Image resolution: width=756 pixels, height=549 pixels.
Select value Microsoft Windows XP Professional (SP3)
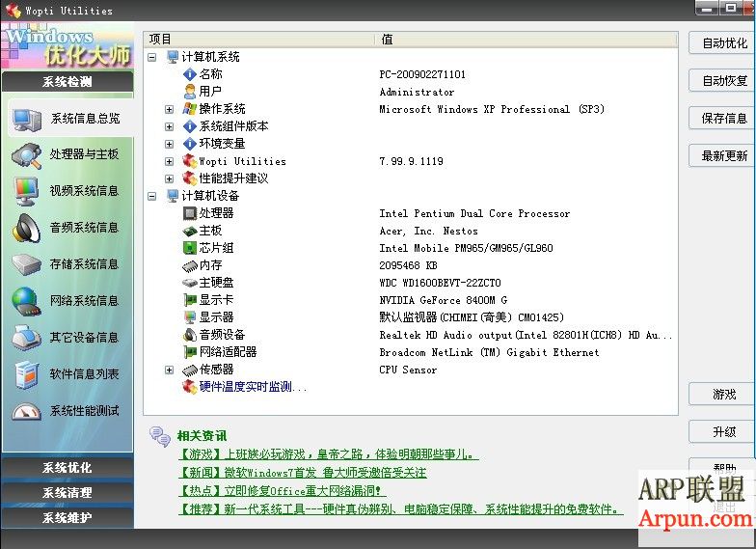492,109
